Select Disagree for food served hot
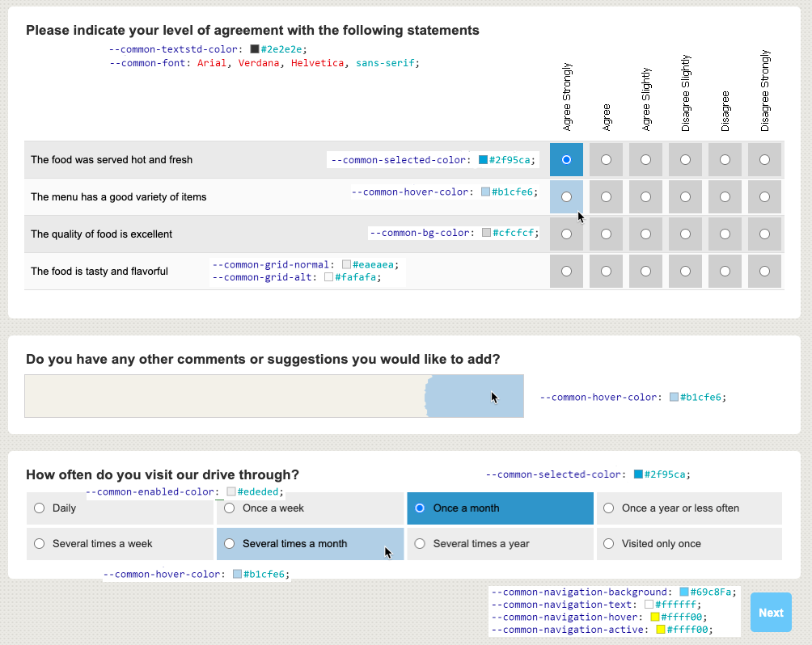 coord(725,160)
